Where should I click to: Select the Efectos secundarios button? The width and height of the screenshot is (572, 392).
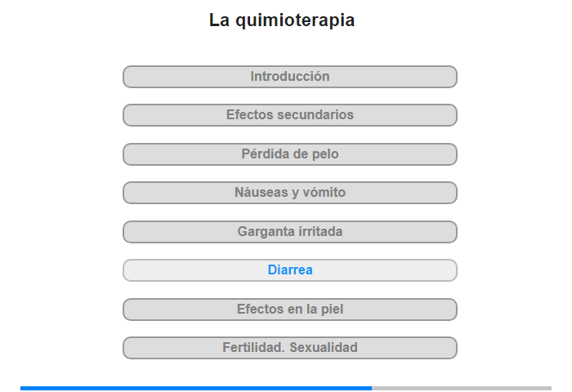coord(289,115)
